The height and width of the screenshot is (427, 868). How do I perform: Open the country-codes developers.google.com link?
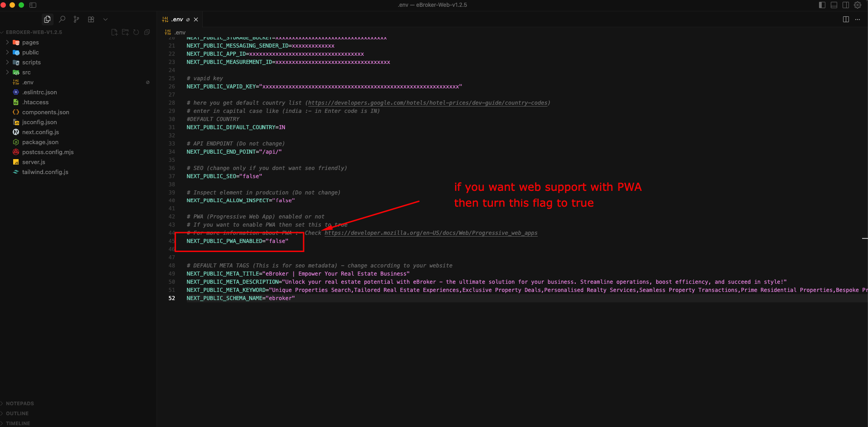pos(428,103)
